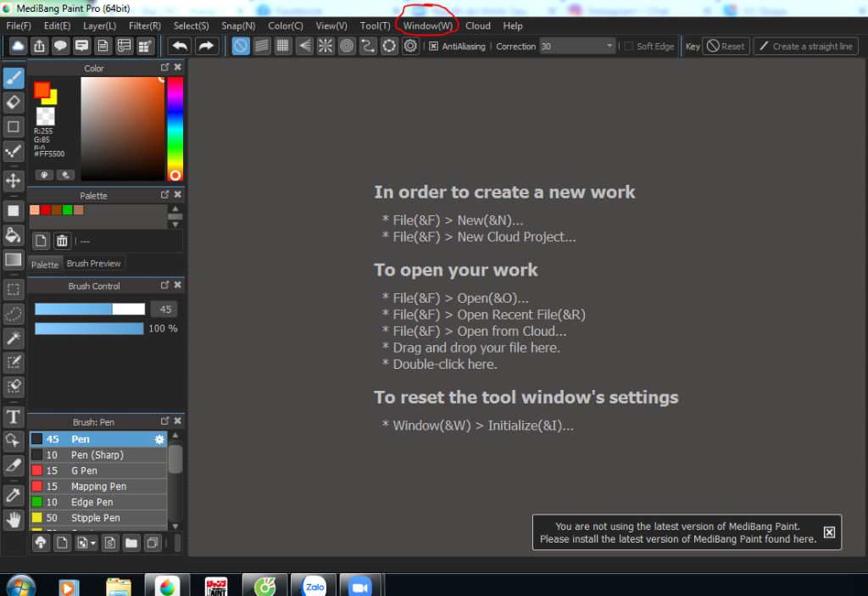The height and width of the screenshot is (596, 868).
Task: Click the green palette swatch
Action: [68, 210]
